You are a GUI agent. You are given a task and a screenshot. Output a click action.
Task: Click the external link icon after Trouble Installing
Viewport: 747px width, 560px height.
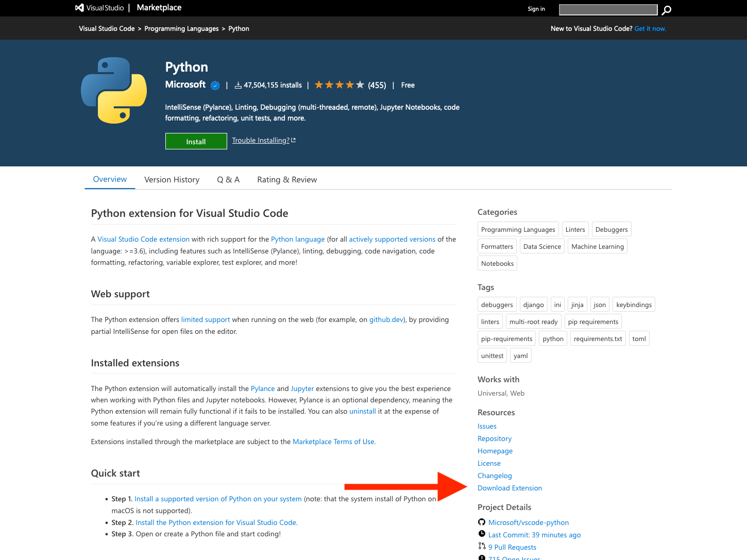point(294,140)
